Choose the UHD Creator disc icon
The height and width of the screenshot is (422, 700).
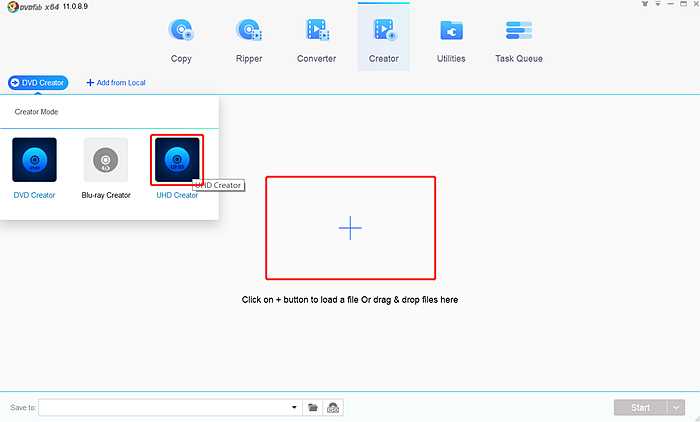tap(177, 160)
